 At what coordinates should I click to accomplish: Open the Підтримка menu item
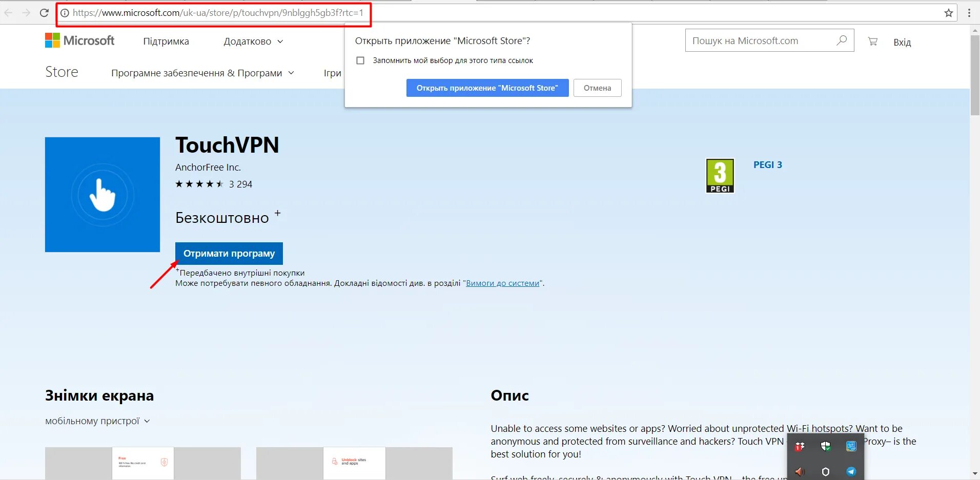[166, 41]
